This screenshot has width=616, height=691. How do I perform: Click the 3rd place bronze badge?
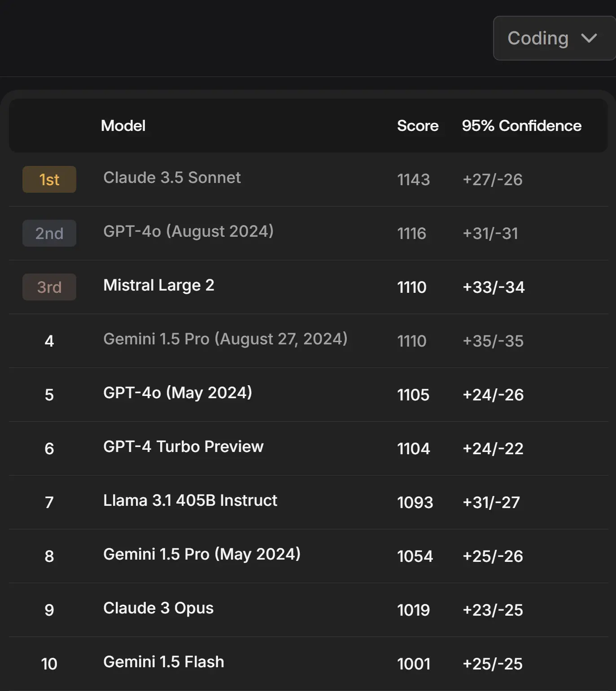pos(49,287)
